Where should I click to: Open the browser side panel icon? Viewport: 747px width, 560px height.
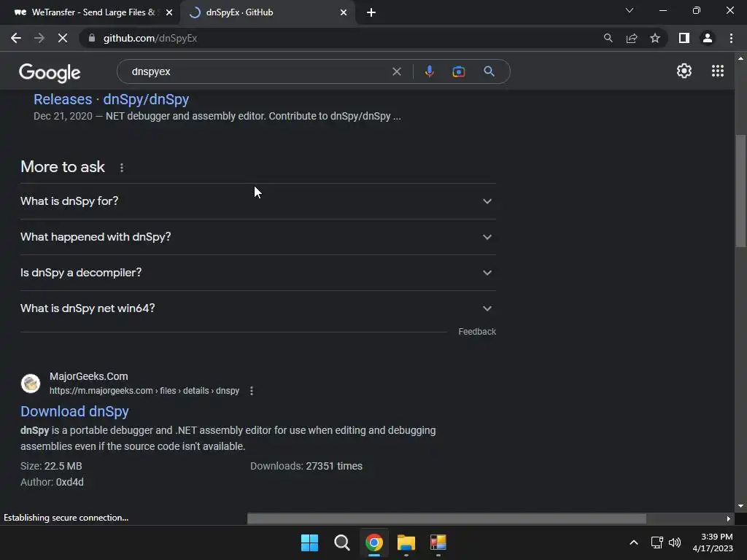click(x=684, y=38)
